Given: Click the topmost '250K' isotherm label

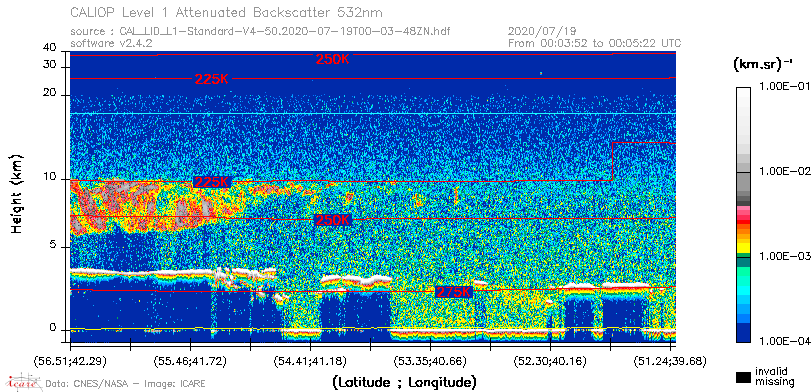Looking at the screenshot, I should [333, 59].
